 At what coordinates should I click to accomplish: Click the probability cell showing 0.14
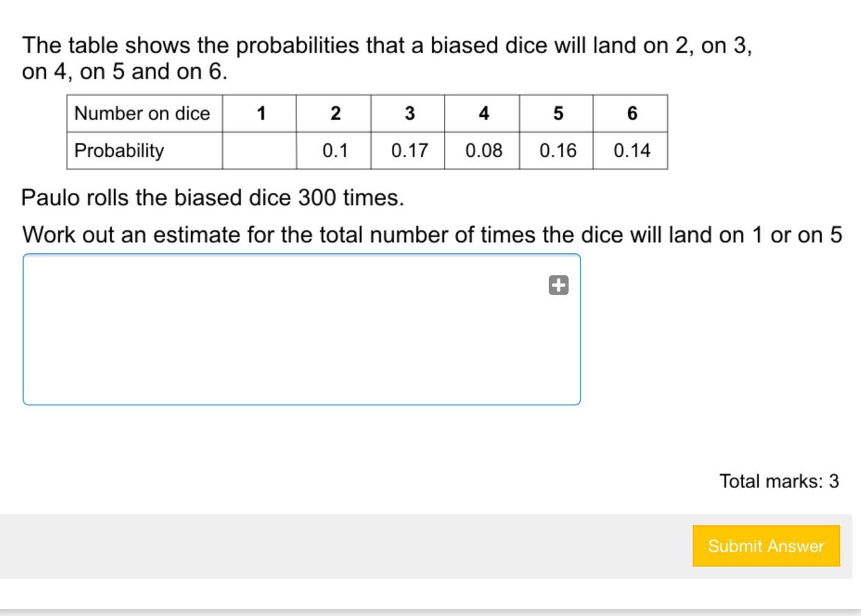[x=630, y=151]
